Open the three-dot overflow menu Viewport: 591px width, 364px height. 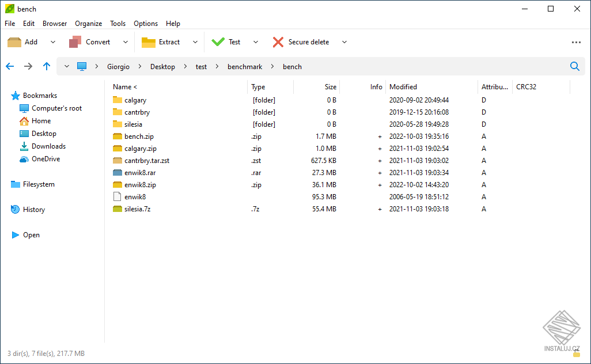coord(576,42)
